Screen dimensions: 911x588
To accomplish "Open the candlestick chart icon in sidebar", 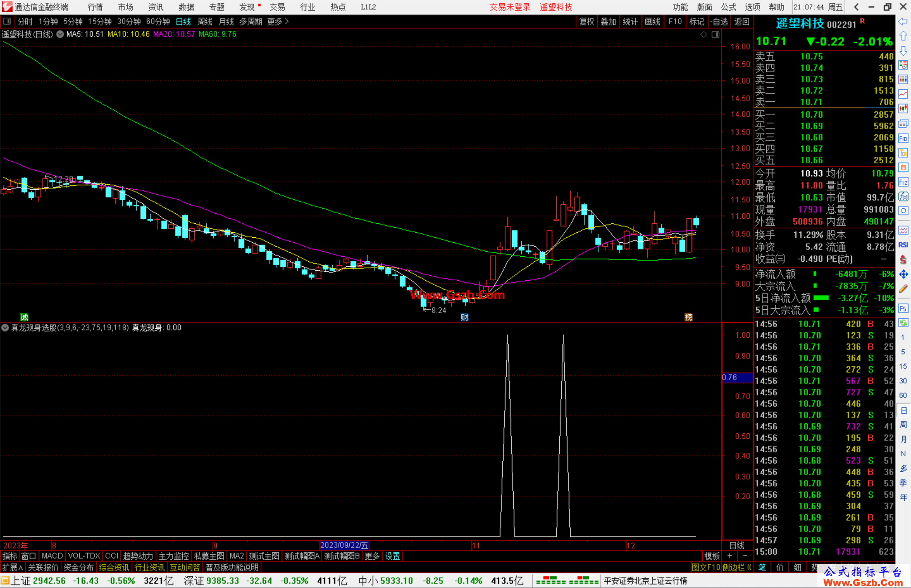I will (x=903, y=109).
